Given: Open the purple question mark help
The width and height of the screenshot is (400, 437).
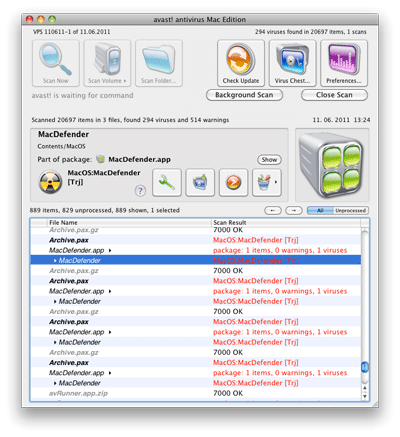Looking at the screenshot, I should click(x=140, y=191).
